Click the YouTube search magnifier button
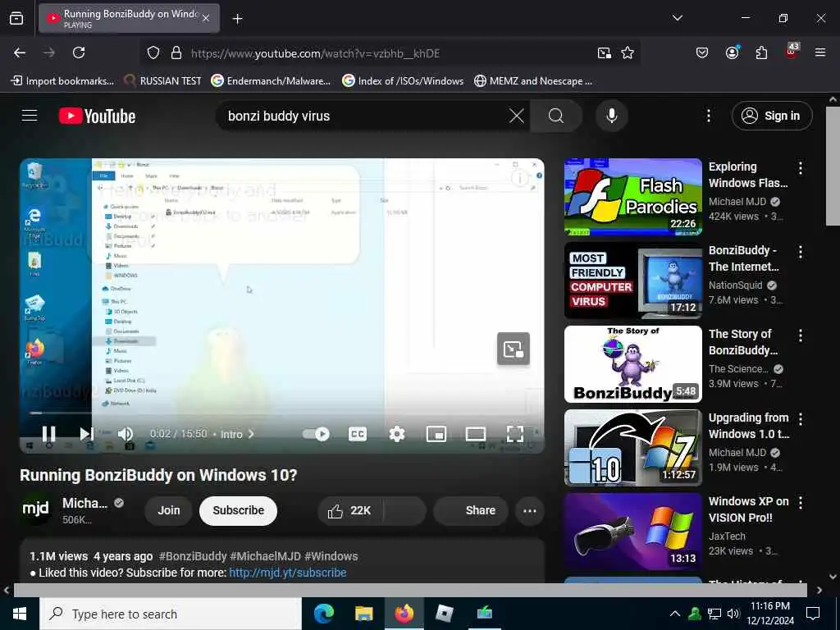840x630 pixels. 556,116
